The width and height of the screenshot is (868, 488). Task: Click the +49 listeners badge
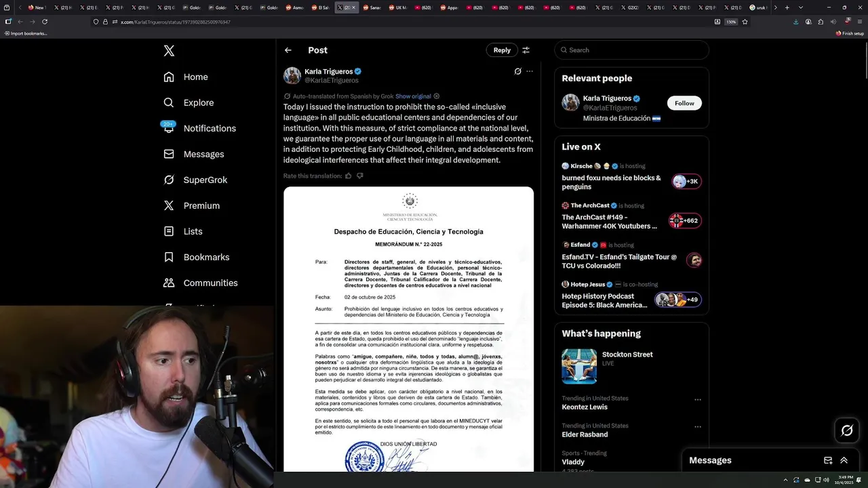tap(677, 300)
